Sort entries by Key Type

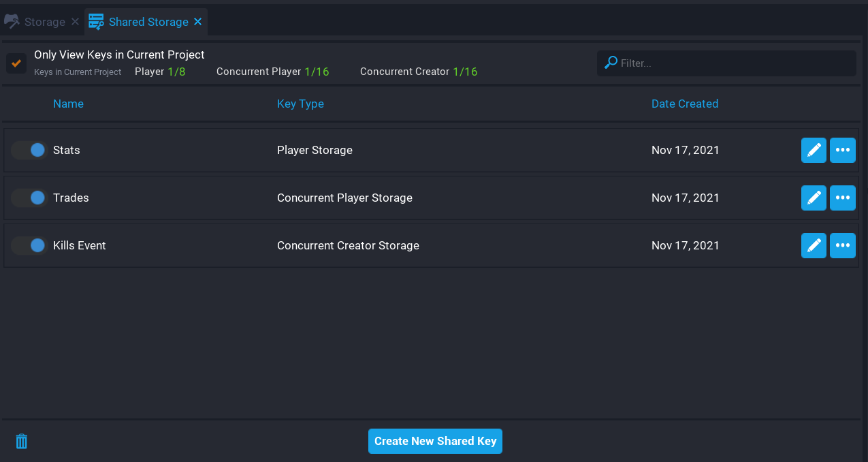300,104
